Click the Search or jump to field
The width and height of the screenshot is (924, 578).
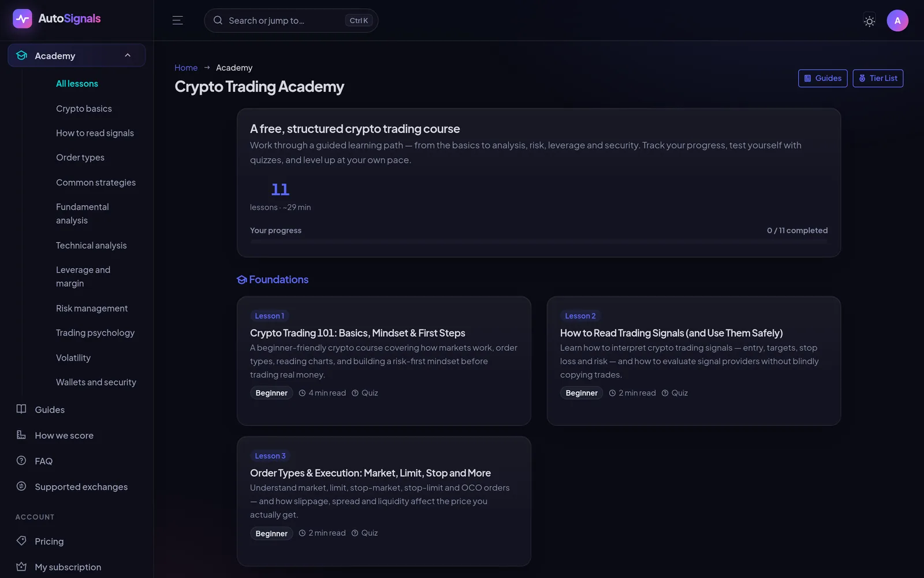point(291,20)
